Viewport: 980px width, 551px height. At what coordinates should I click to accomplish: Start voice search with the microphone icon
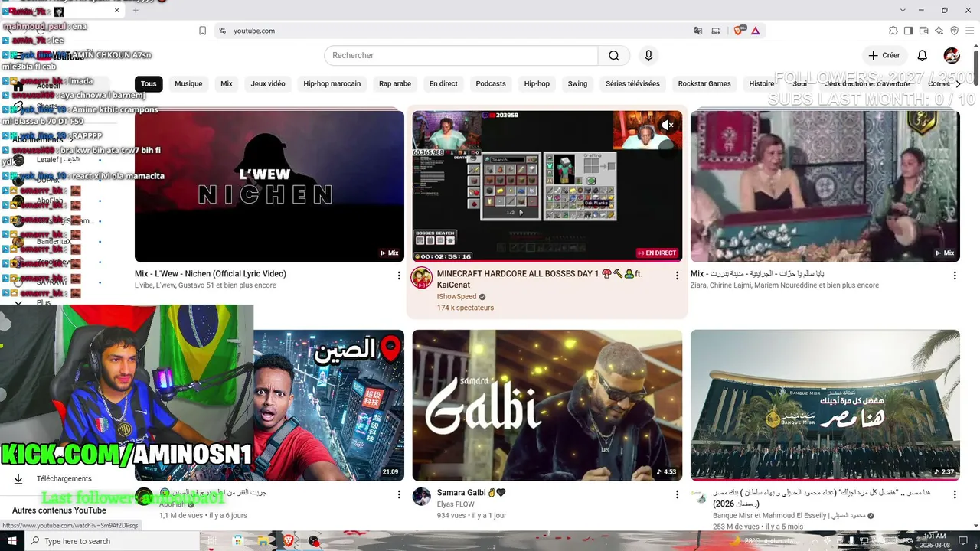click(648, 55)
